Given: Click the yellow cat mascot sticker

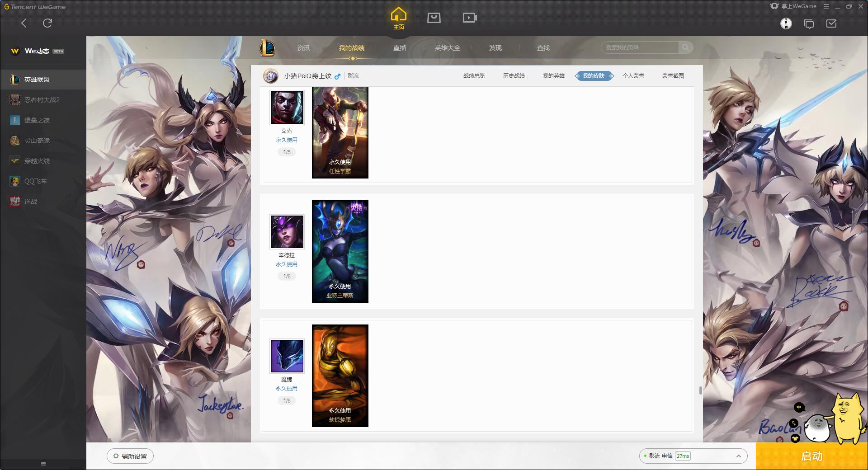Looking at the screenshot, I should (x=848, y=418).
